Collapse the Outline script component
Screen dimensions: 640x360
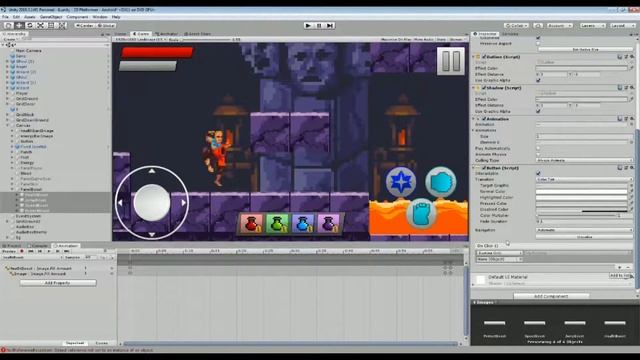point(474,57)
